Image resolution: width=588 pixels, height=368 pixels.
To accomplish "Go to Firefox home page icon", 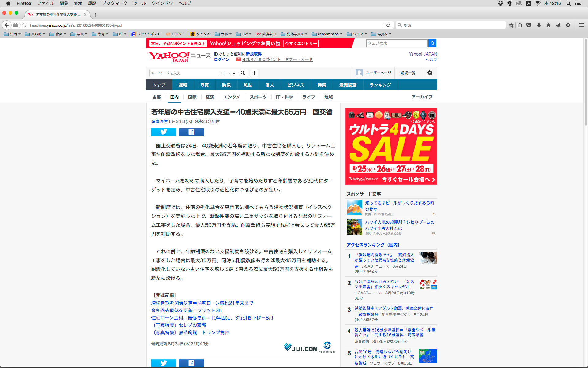I will click(548, 25).
